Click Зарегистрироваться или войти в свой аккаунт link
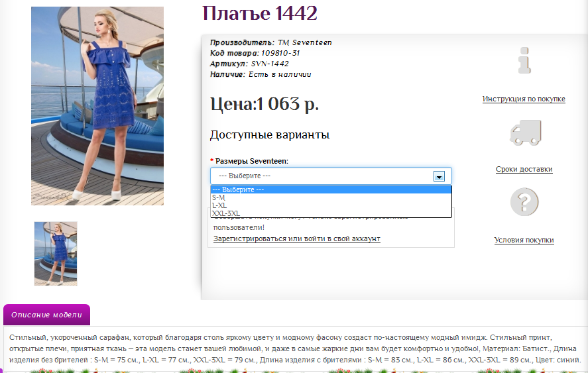588x373 pixels. [x=296, y=239]
